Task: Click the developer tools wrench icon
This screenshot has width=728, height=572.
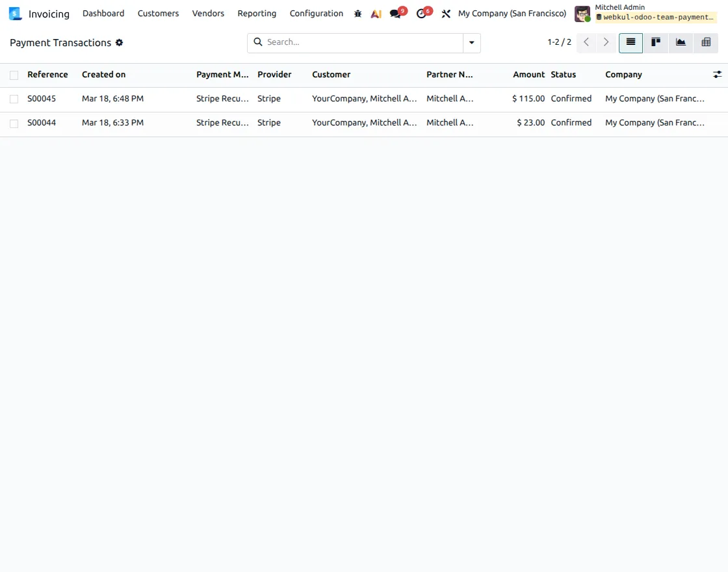Action: [446, 13]
